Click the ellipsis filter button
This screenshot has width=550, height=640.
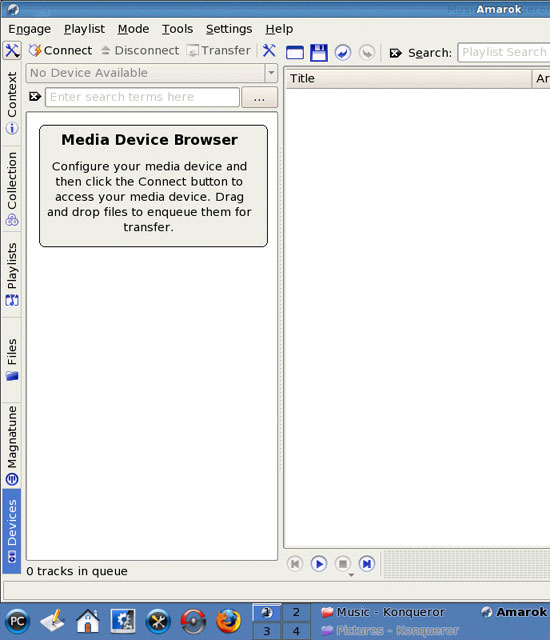pos(259,97)
